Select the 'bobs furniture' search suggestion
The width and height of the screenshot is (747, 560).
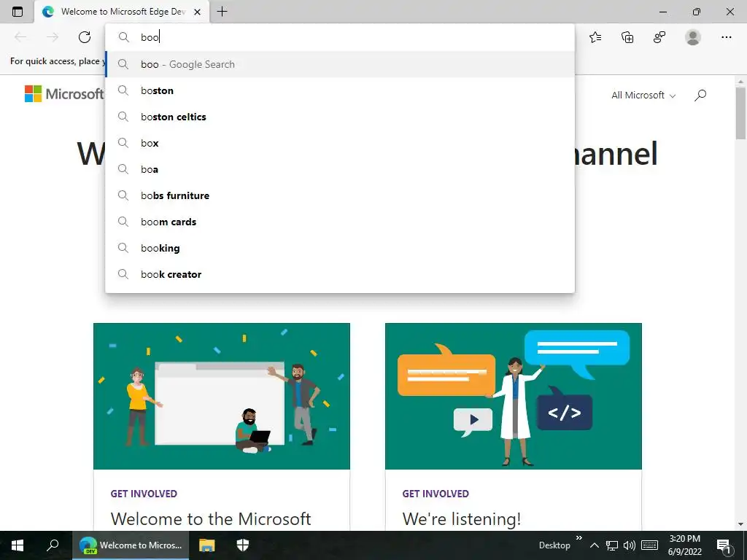coord(340,195)
